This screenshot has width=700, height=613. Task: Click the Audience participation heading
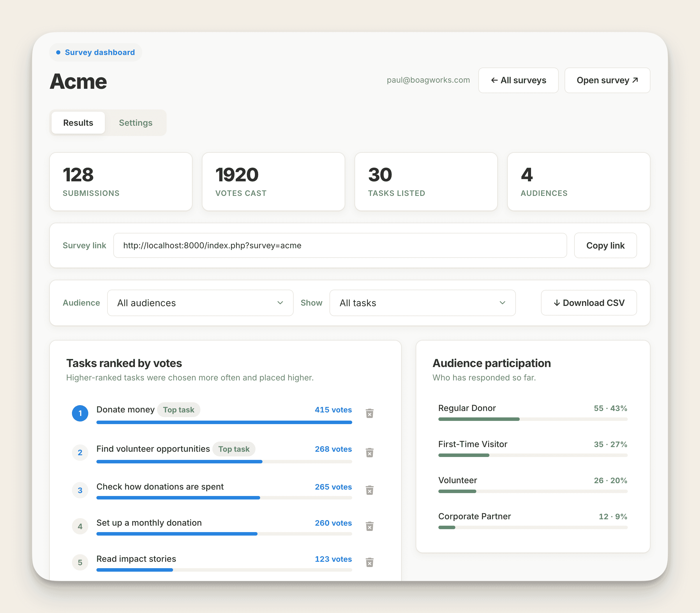pos(491,363)
